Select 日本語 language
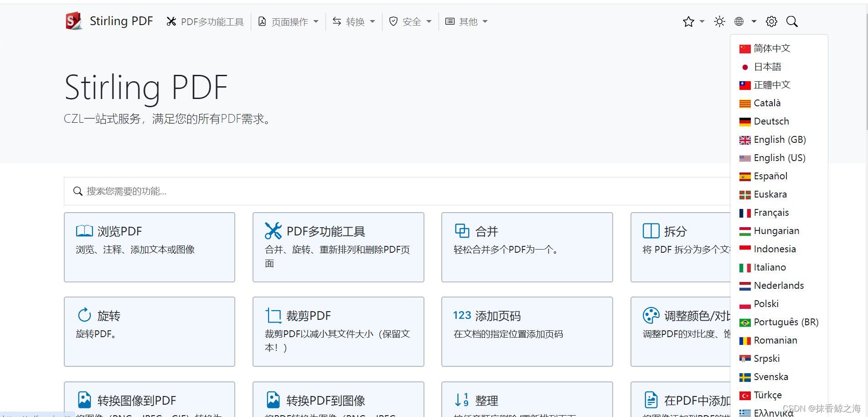The width and height of the screenshot is (868, 417). coord(779,67)
